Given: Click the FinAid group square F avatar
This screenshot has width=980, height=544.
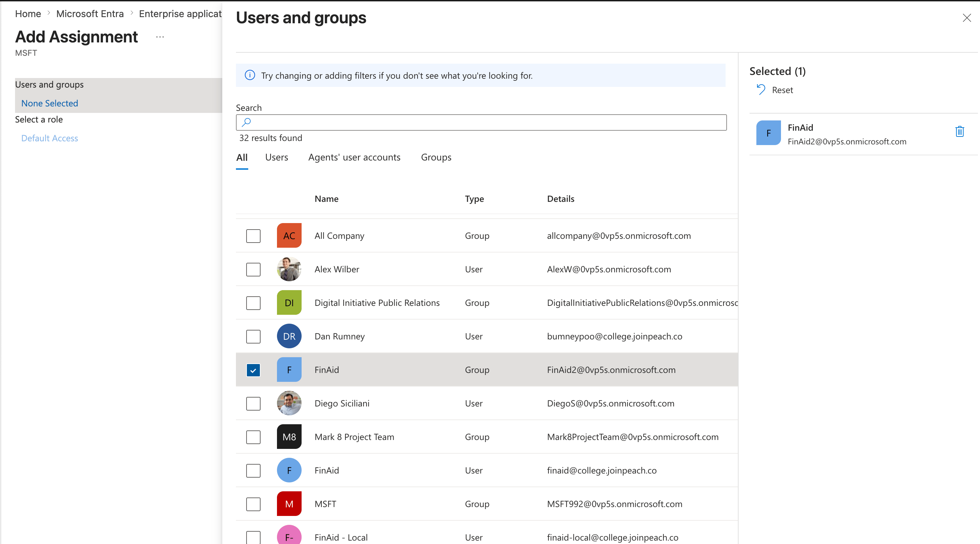Looking at the screenshot, I should pos(289,370).
